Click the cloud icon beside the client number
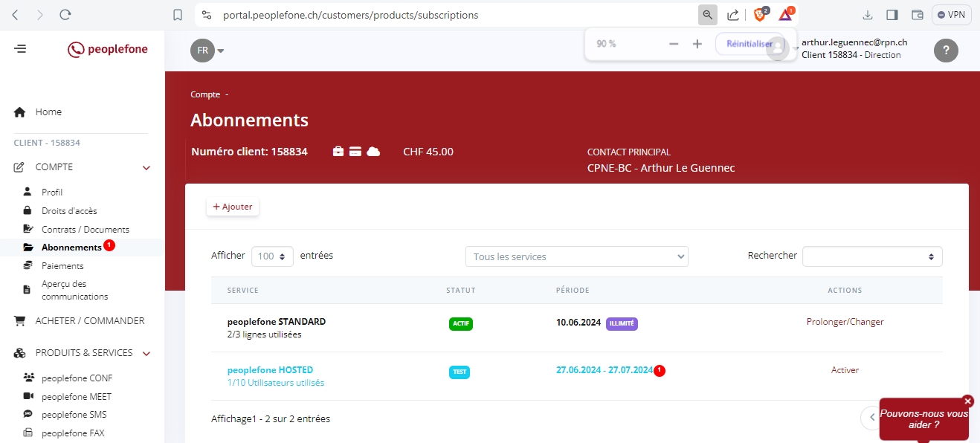980x443 pixels. (x=373, y=152)
